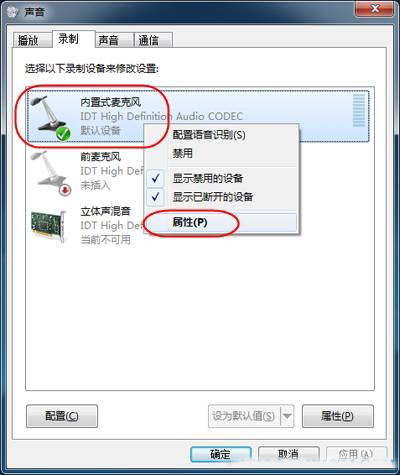Viewport: 400px width, 475px height.
Task: Select the stereo mix sound card icon
Action: tap(49, 225)
